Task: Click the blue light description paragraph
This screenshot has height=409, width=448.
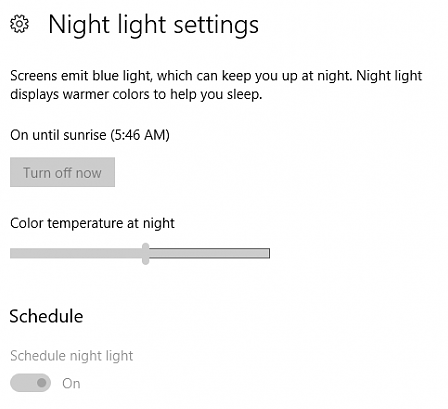Action: tap(216, 85)
